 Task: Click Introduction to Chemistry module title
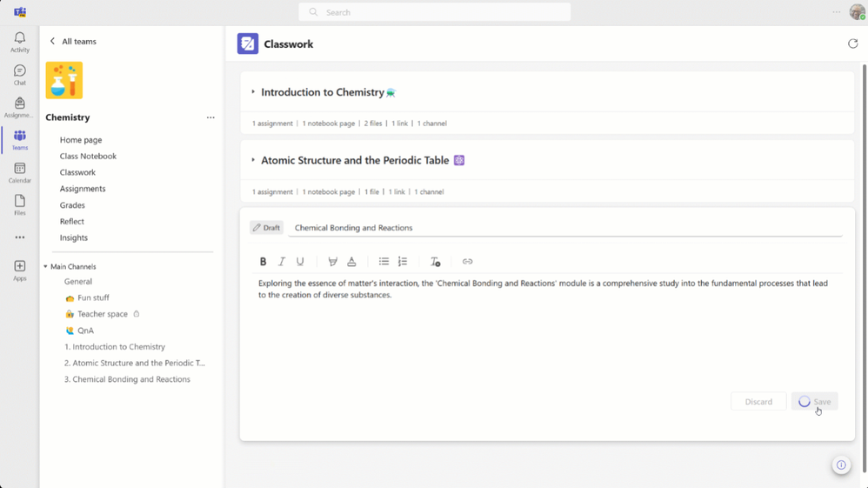pyautogui.click(x=323, y=92)
